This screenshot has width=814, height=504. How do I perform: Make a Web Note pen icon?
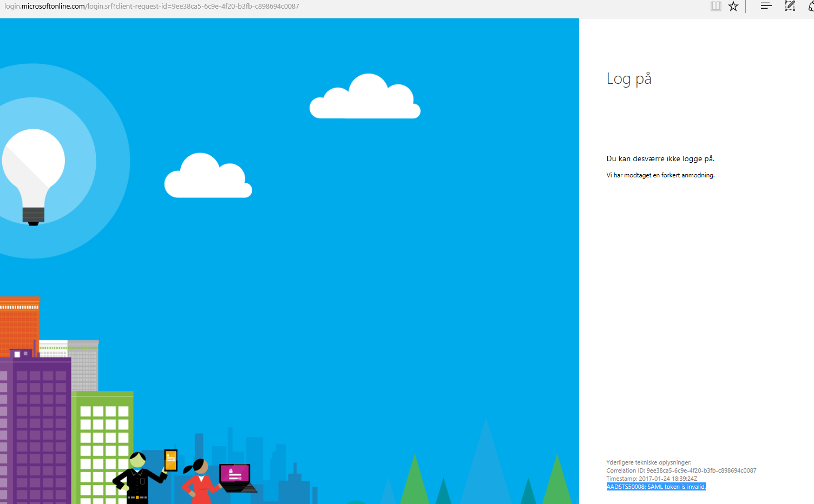(790, 6)
